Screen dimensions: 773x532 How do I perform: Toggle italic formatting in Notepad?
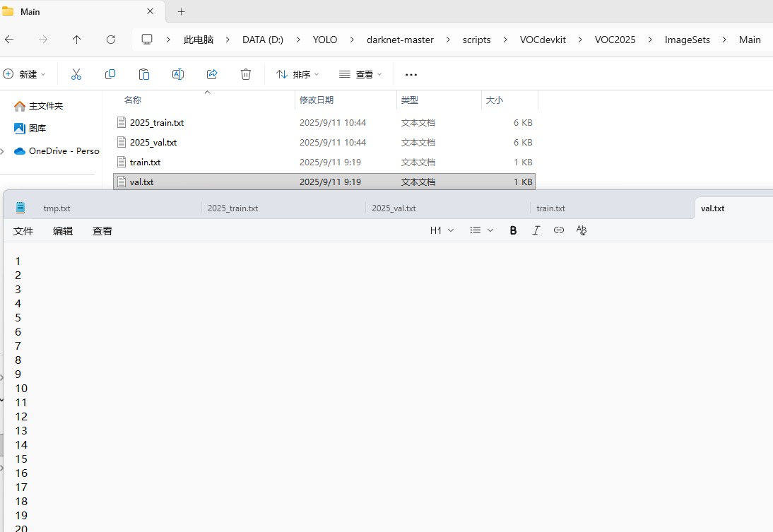[x=536, y=230]
